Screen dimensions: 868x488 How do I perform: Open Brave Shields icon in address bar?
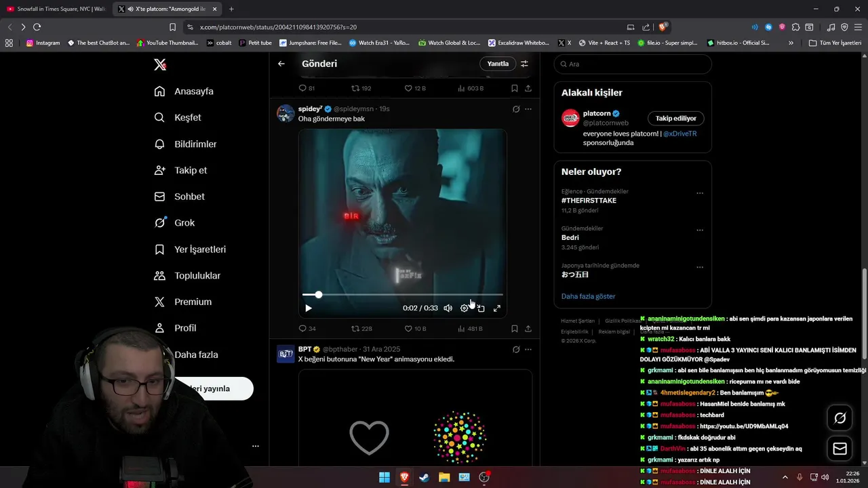coord(663,27)
